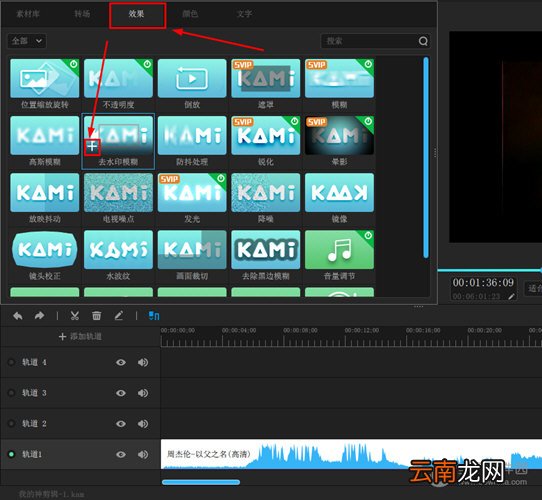This screenshot has width=542, height=500.
Task: Click the 添加轨道 add track button
Action: tap(80, 336)
